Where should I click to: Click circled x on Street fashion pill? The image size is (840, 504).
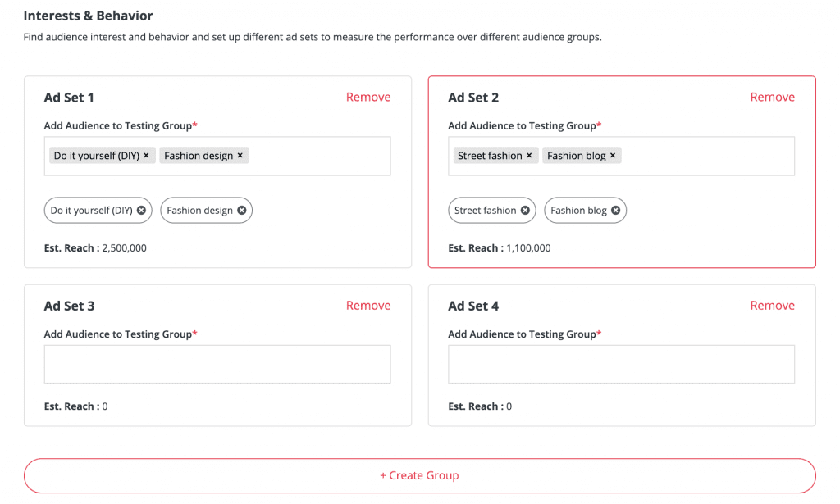[x=526, y=211]
